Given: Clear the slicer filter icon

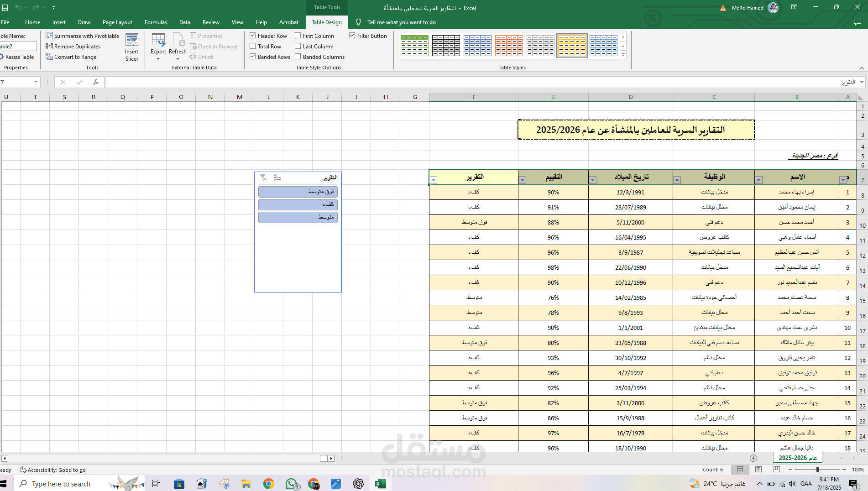Looking at the screenshot, I should (263, 178).
